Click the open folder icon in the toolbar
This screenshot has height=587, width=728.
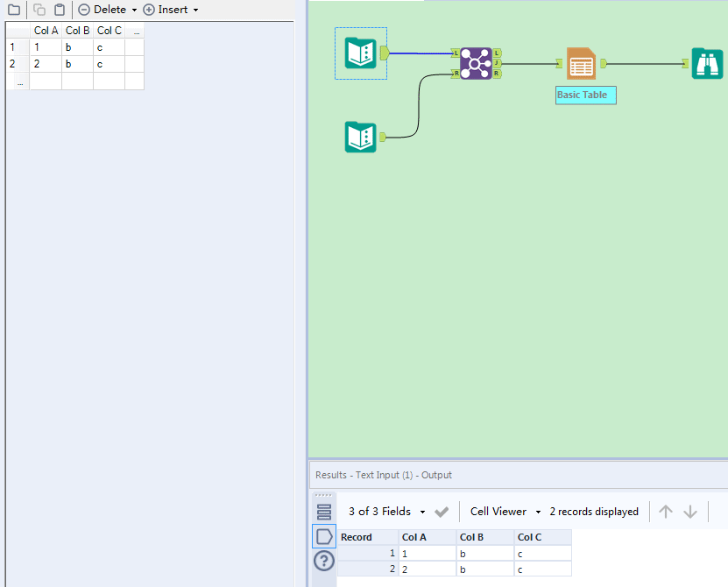[x=12, y=10]
